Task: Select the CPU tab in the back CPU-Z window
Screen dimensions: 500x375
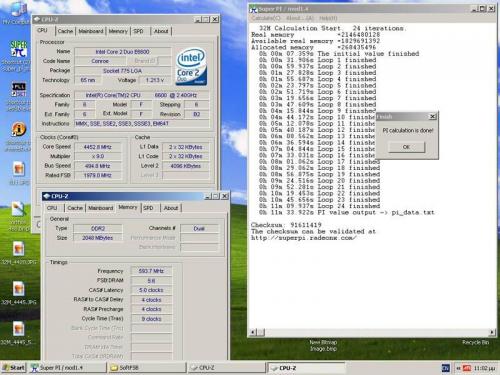Action: coord(42,30)
